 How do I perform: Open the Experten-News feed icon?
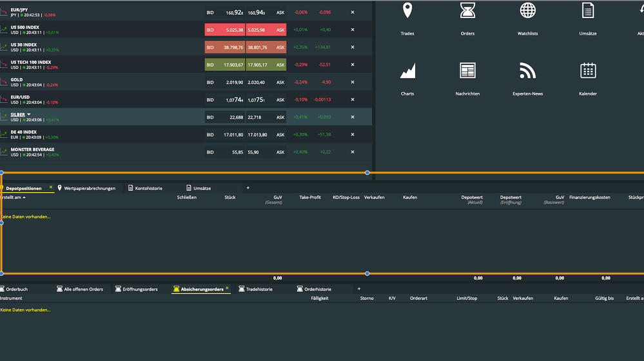(527, 71)
